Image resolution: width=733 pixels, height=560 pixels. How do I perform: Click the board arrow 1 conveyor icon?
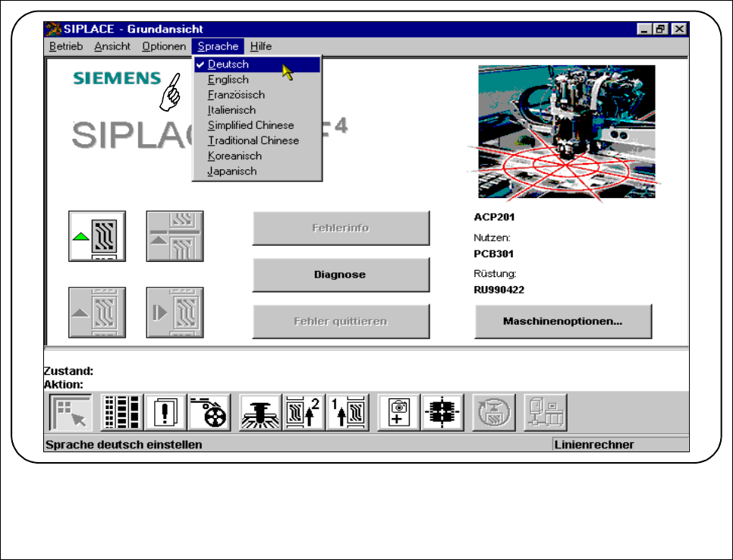coord(348,413)
